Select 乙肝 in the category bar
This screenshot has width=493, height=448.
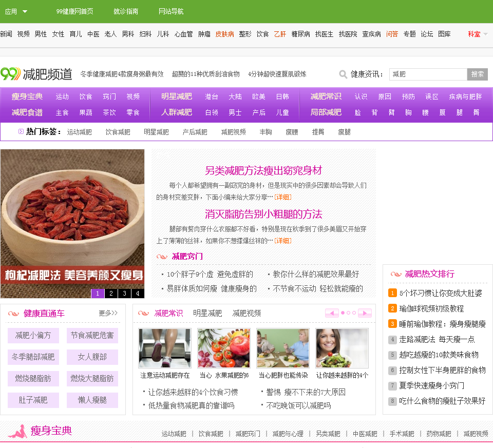(280, 34)
